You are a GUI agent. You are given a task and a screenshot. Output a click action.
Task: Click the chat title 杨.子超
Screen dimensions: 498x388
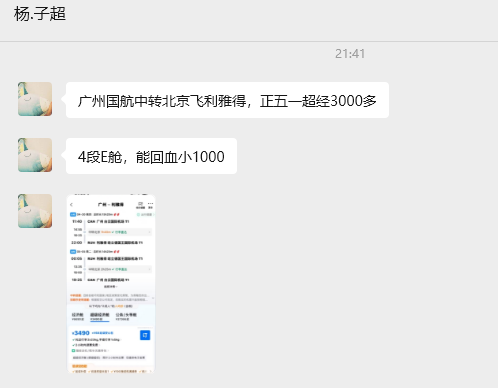click(x=40, y=14)
